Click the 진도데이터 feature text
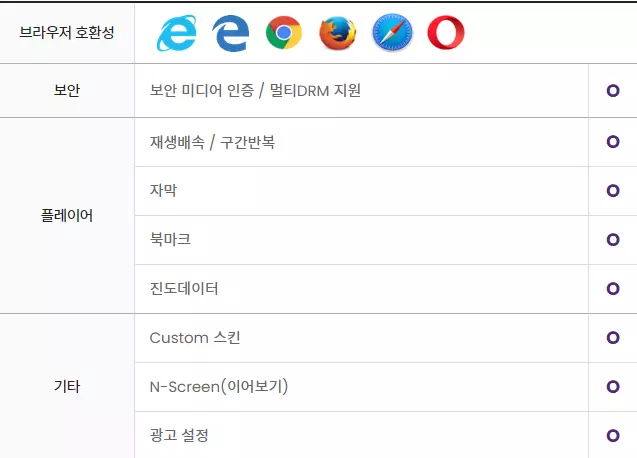The image size is (637, 458). [184, 289]
